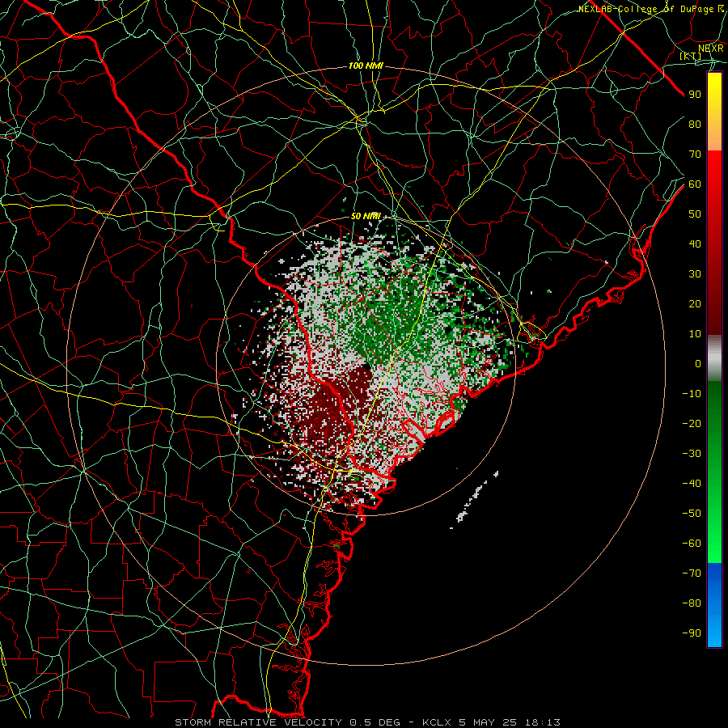728x728 pixels.
Task: Click the light blue bottom segment of the color bar
Action: click(714, 632)
